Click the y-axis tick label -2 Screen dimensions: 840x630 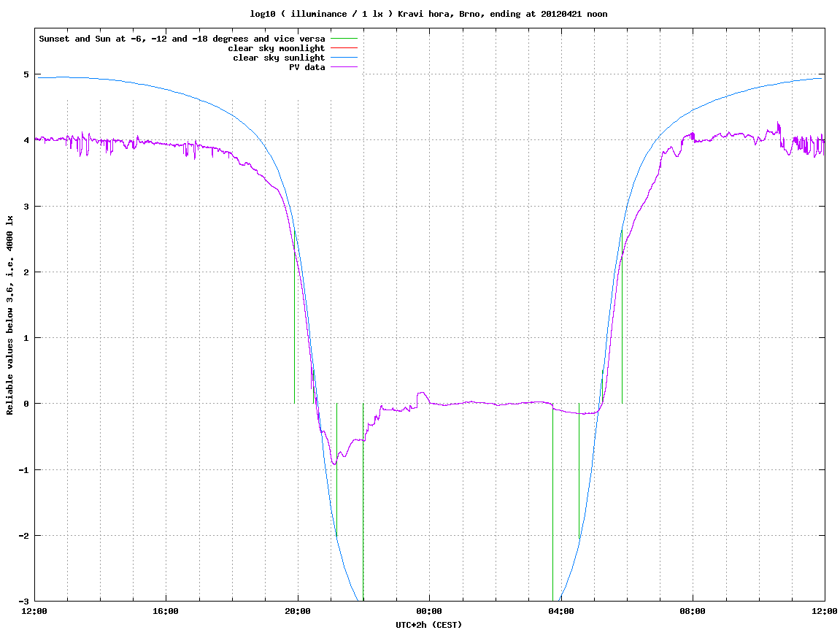pyautogui.click(x=23, y=536)
